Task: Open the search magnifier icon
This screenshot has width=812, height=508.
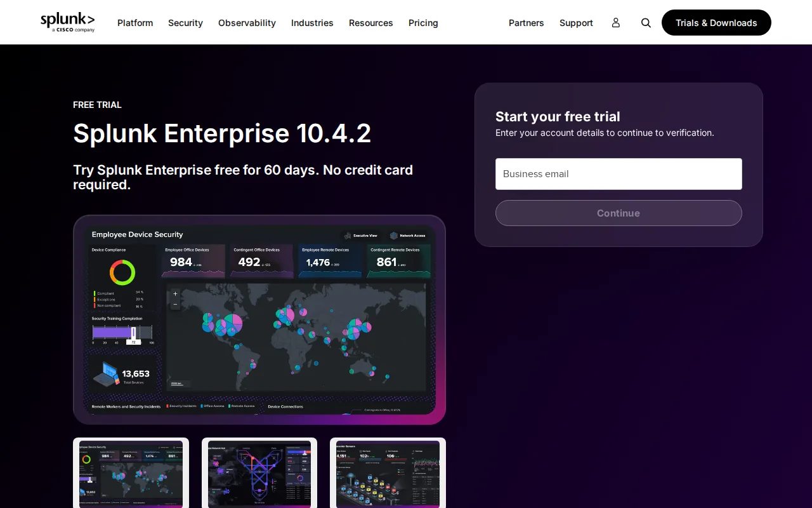Action: (x=646, y=23)
